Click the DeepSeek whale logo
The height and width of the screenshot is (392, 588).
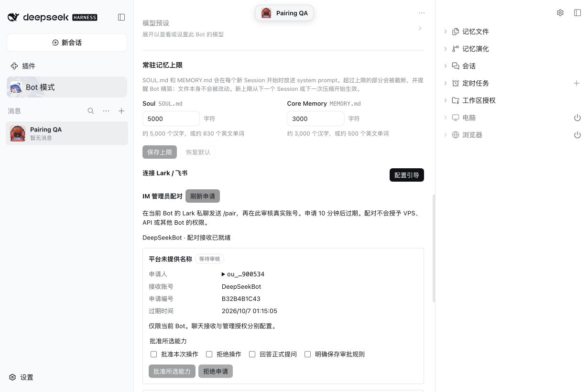click(13, 17)
